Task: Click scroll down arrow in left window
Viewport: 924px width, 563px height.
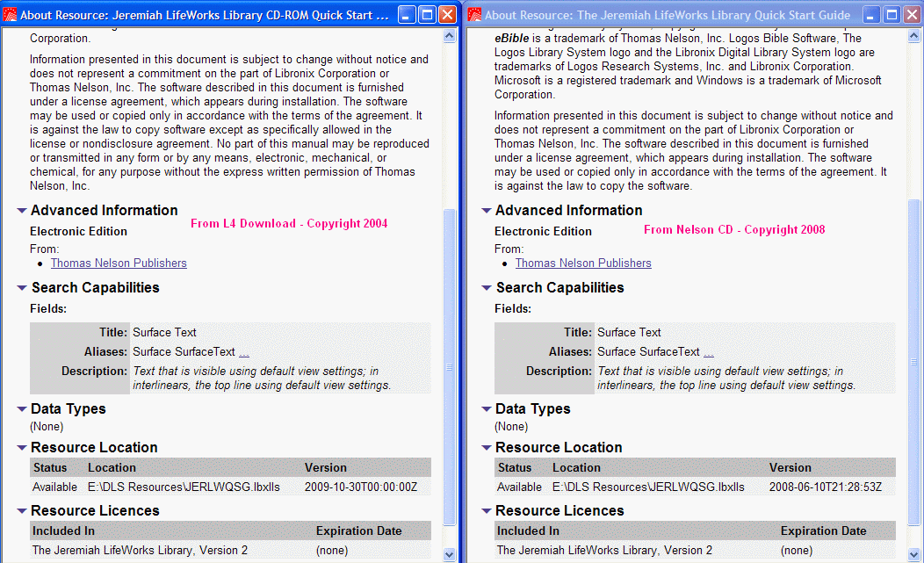Action: pyautogui.click(x=449, y=554)
